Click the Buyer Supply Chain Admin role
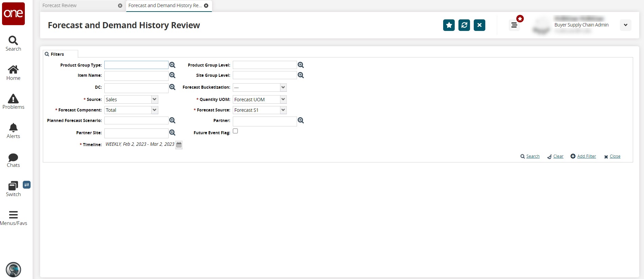The width and height of the screenshot is (644, 279). [x=581, y=25]
